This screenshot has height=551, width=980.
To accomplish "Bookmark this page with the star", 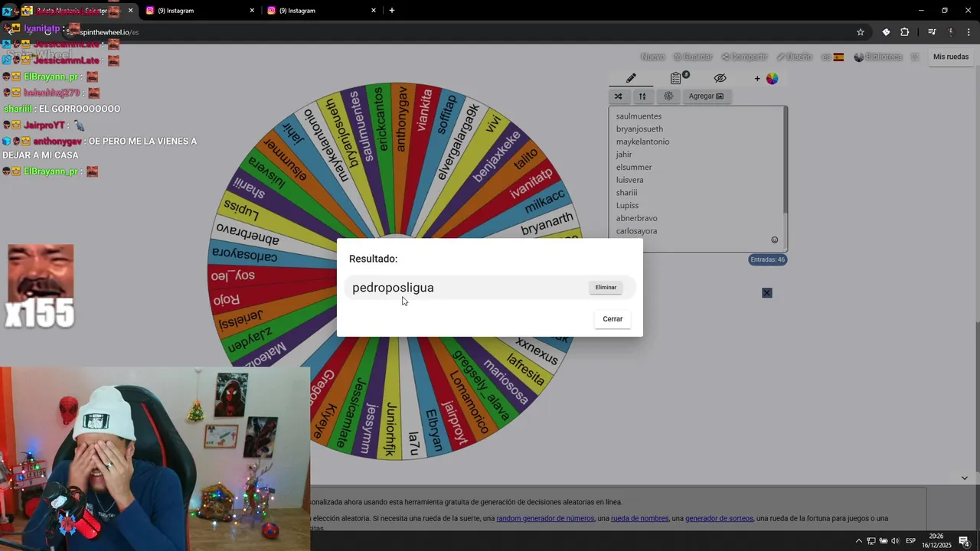I will click(861, 32).
